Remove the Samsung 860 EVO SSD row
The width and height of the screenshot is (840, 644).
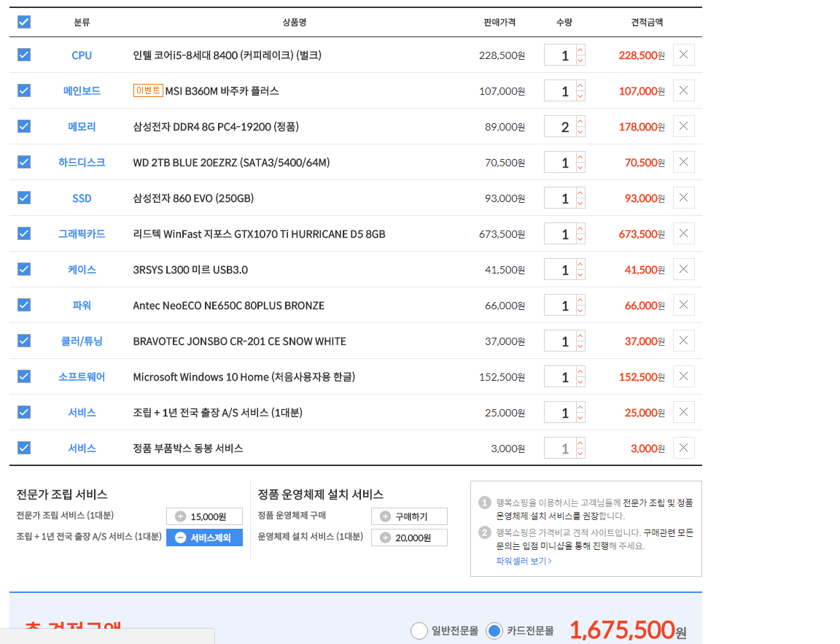tap(683, 198)
